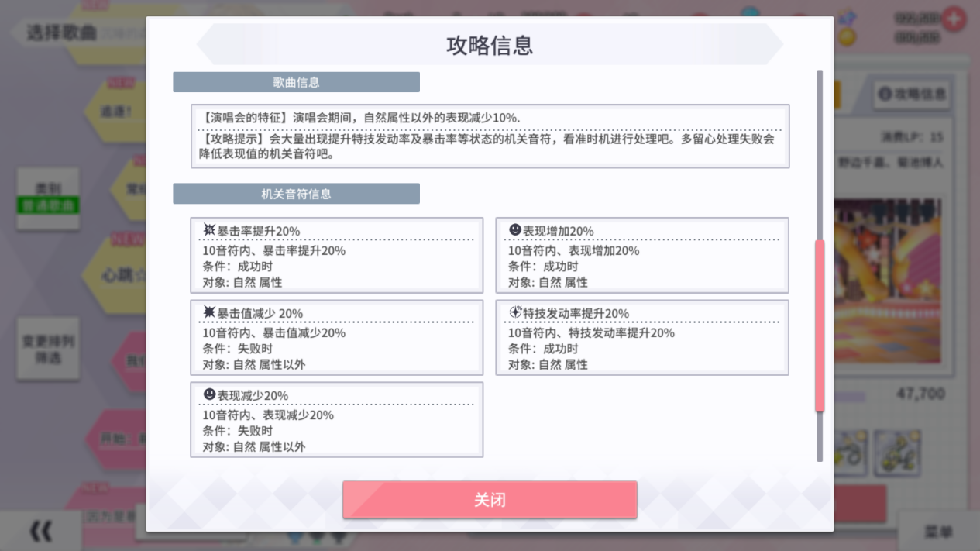The width and height of the screenshot is (980, 551).
Task: Toggle the 类别 普通歌曲 category switch
Action: coord(48,198)
